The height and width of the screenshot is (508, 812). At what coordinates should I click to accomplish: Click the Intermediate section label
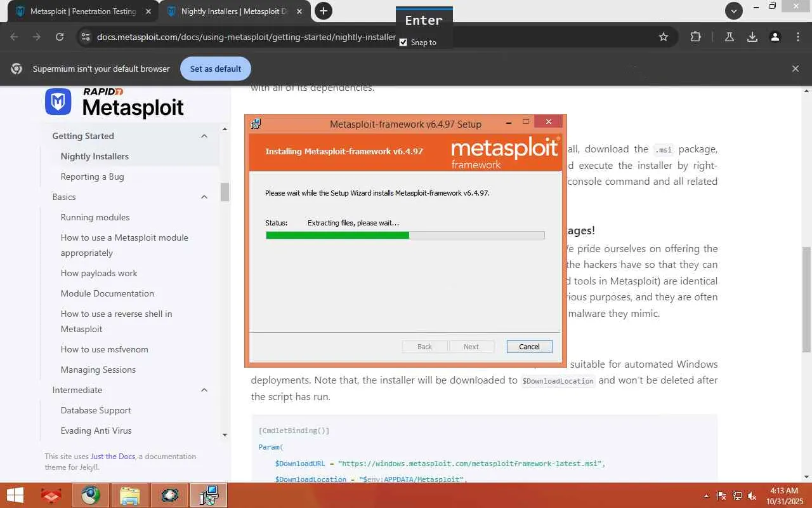pyautogui.click(x=77, y=390)
